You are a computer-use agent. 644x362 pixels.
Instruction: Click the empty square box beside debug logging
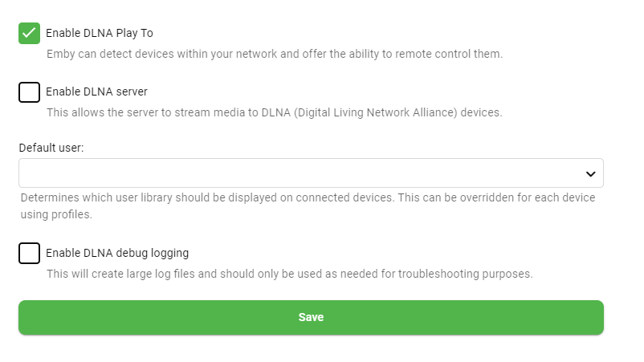coord(29,253)
